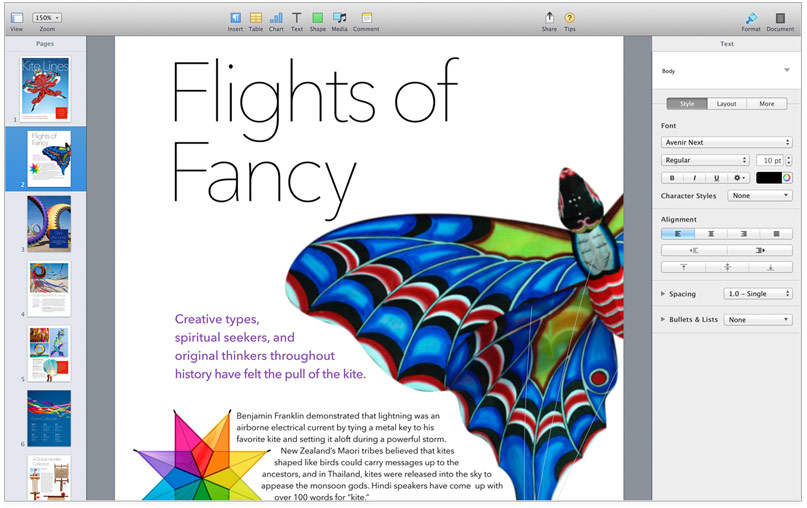The width and height of the screenshot is (807, 508).
Task: Click the black text color swatch
Action: pyautogui.click(x=768, y=178)
